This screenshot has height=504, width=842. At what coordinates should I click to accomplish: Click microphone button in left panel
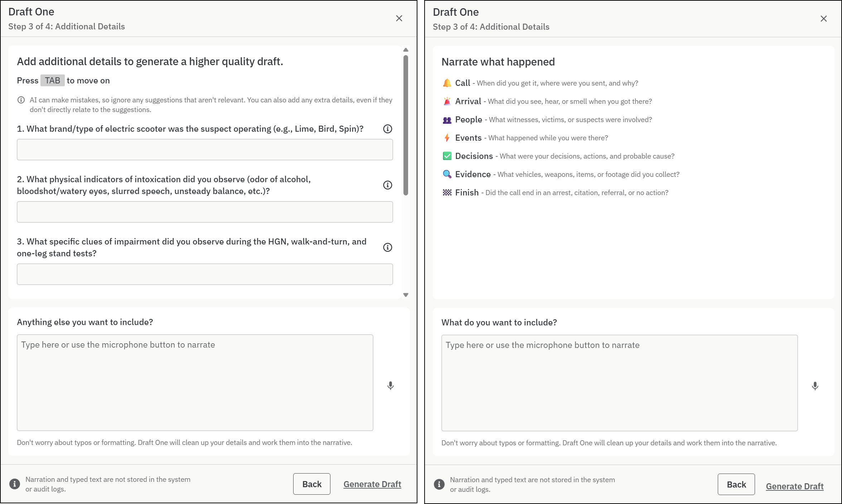[390, 386]
